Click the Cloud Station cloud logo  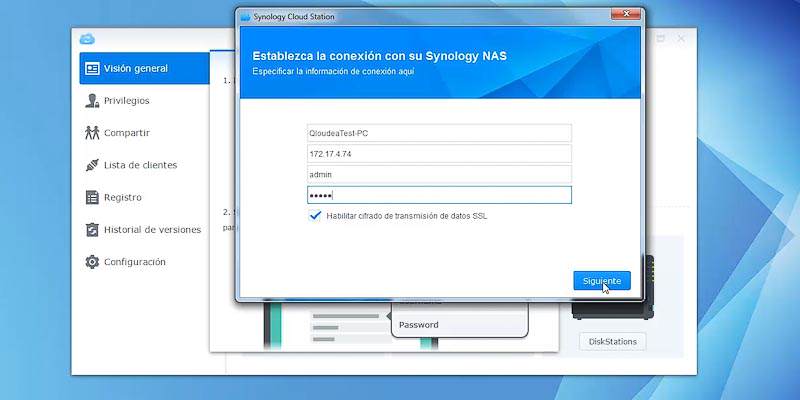tap(87, 39)
